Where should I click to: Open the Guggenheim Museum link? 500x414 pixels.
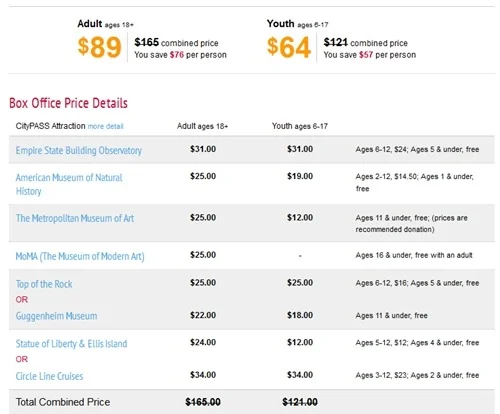click(56, 316)
